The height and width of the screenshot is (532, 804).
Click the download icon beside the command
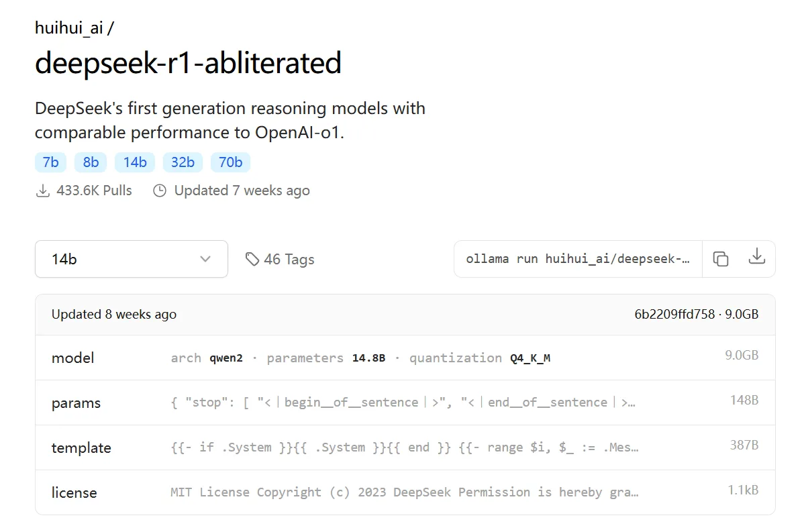tap(756, 256)
